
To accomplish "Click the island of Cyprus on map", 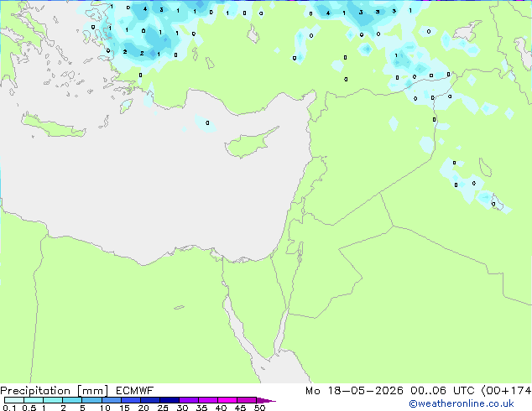I will coord(248,145).
